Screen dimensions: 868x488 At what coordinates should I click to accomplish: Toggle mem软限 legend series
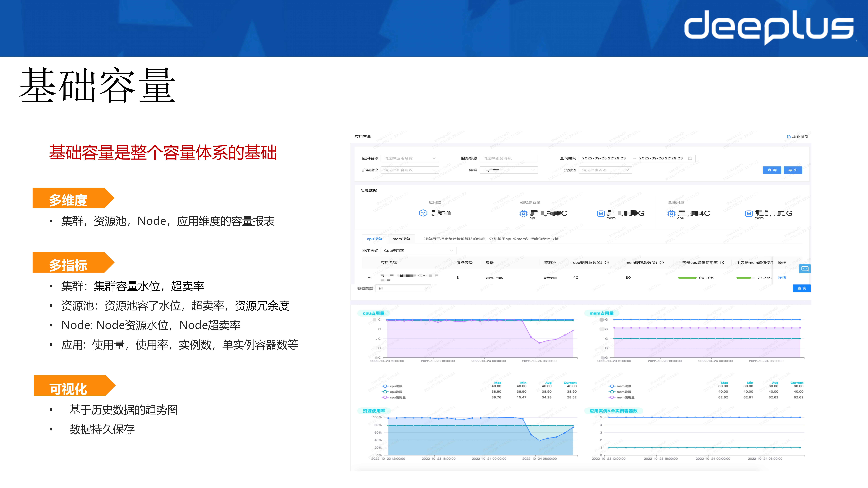point(620,392)
